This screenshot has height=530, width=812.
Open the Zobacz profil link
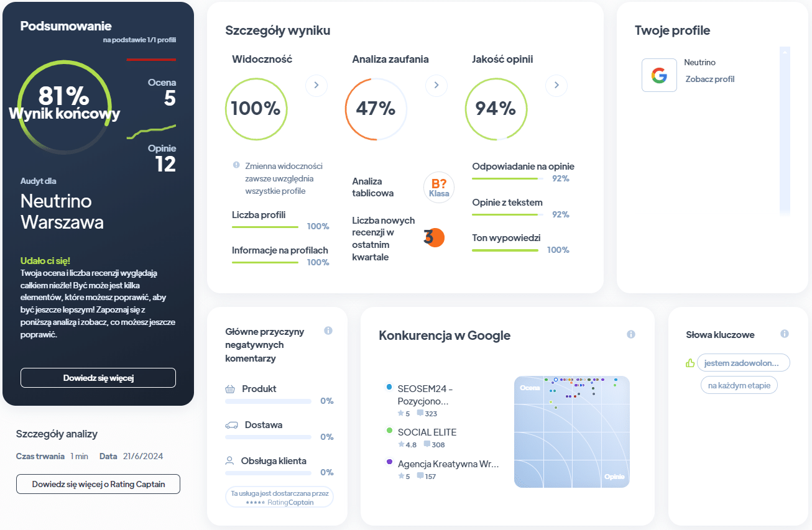coord(710,79)
